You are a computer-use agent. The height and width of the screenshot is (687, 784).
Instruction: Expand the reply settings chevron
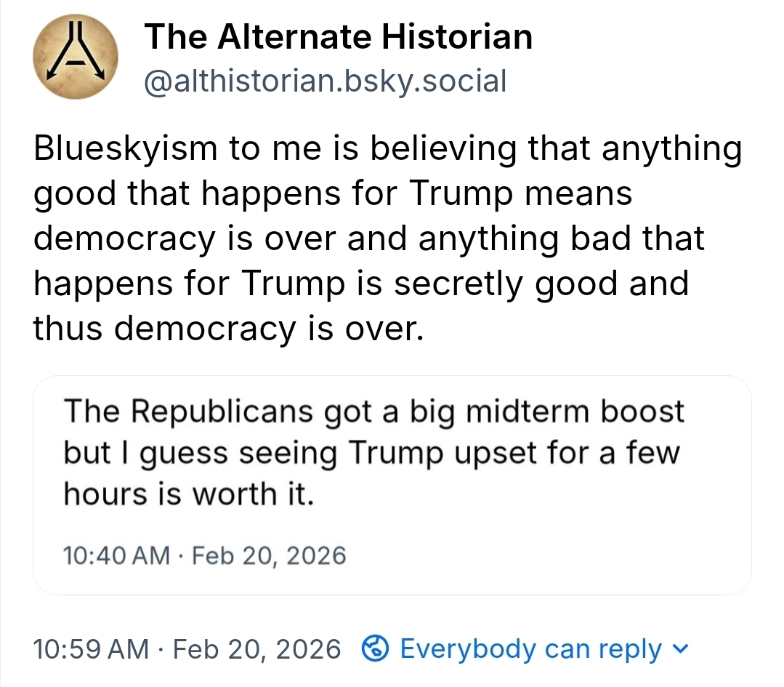tap(679, 648)
